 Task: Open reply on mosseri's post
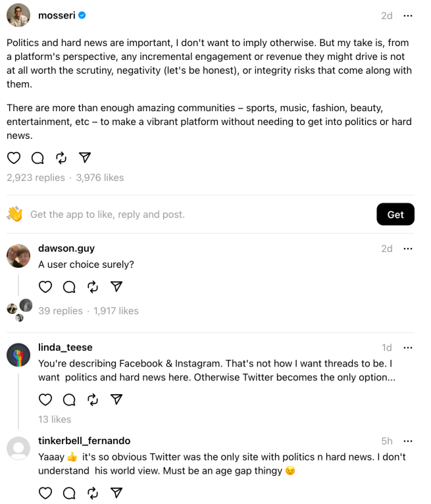click(38, 158)
